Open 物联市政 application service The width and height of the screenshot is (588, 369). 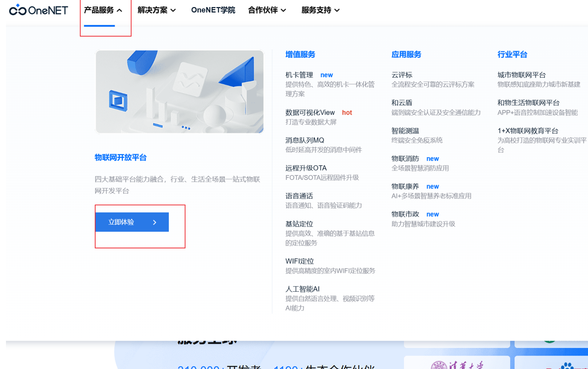click(x=405, y=214)
